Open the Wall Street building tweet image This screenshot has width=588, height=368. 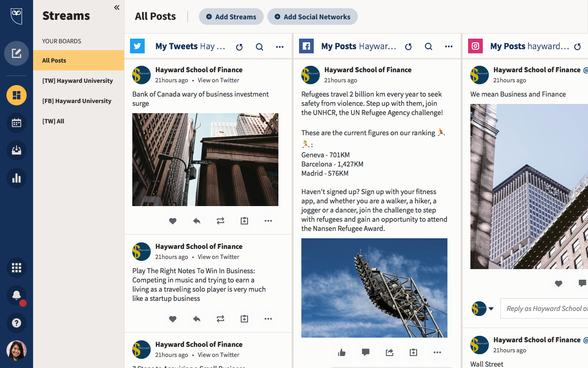205,160
